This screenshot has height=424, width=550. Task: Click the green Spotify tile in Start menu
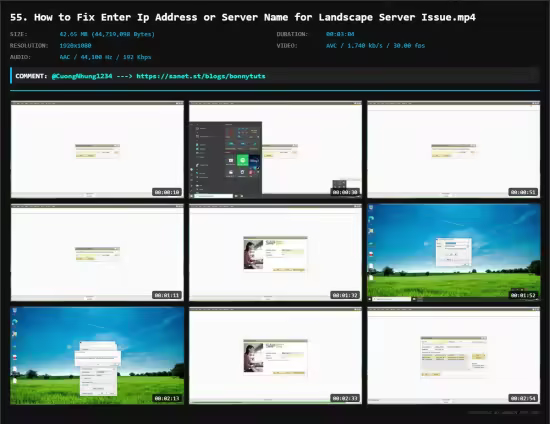tap(242, 160)
